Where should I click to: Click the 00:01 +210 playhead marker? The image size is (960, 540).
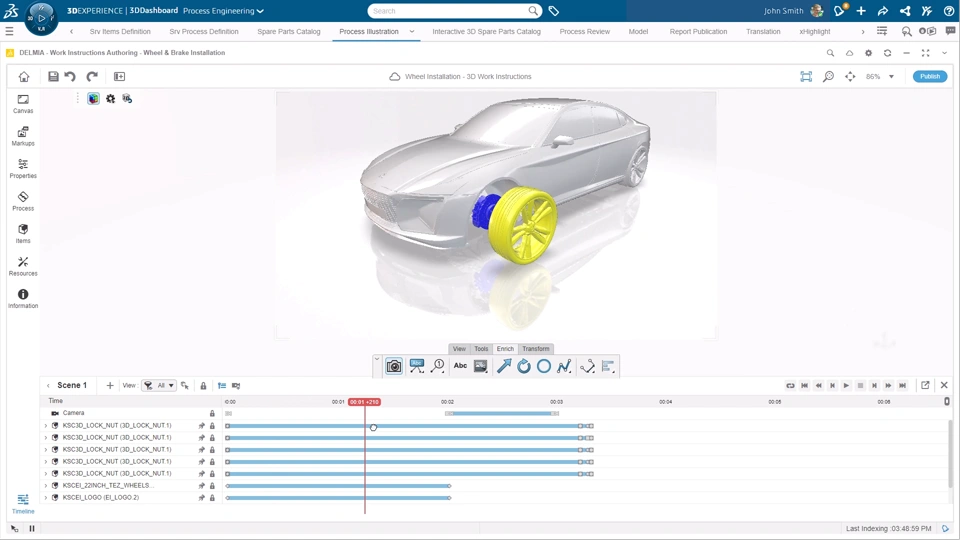364,402
